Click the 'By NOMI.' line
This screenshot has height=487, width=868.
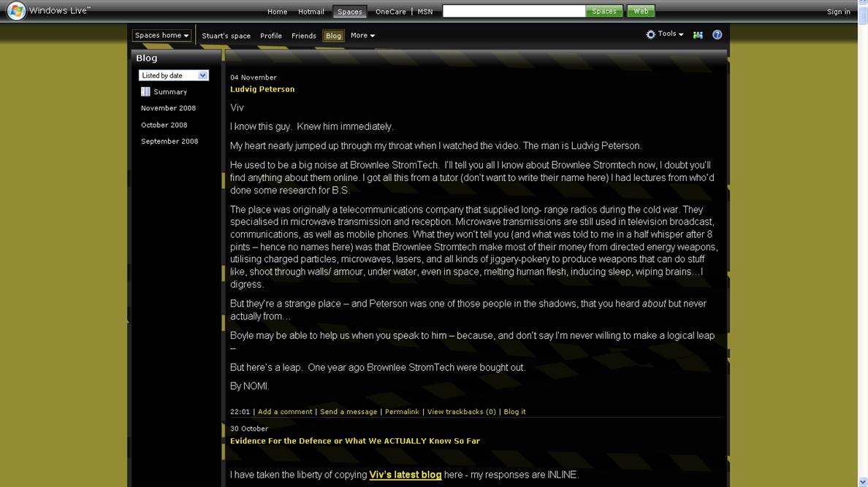pos(250,386)
